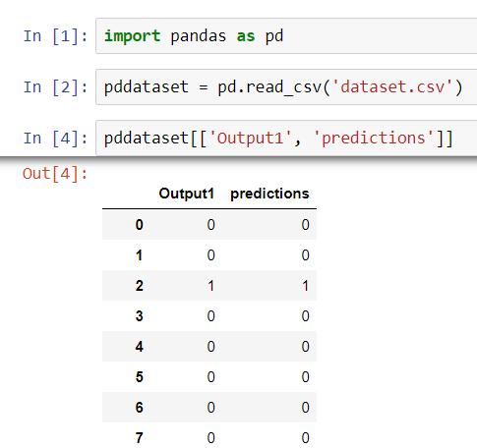The image size is (477, 448).
Task: Click the pd.read_csv code cell
Action: [286, 87]
